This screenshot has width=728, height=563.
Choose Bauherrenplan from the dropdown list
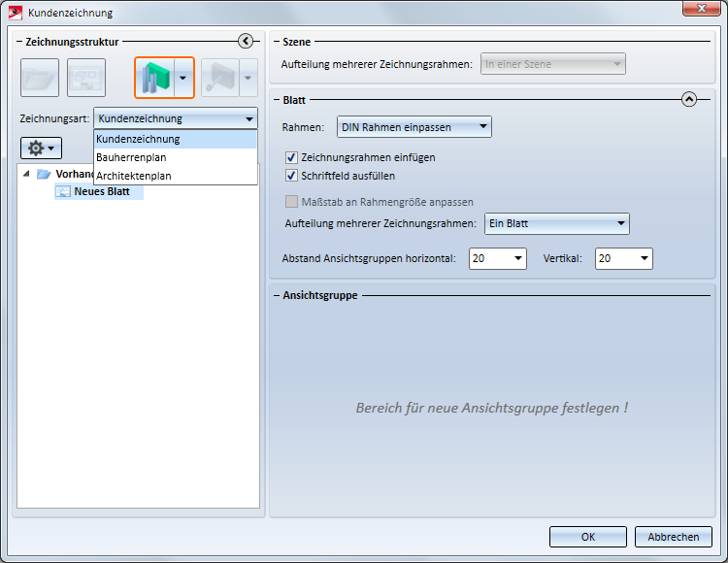(x=176, y=157)
